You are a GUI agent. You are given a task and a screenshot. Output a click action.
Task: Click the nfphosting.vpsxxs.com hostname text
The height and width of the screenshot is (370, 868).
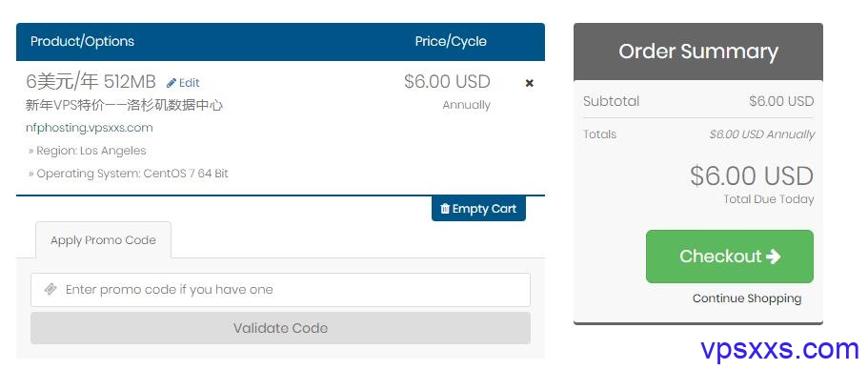(x=90, y=128)
